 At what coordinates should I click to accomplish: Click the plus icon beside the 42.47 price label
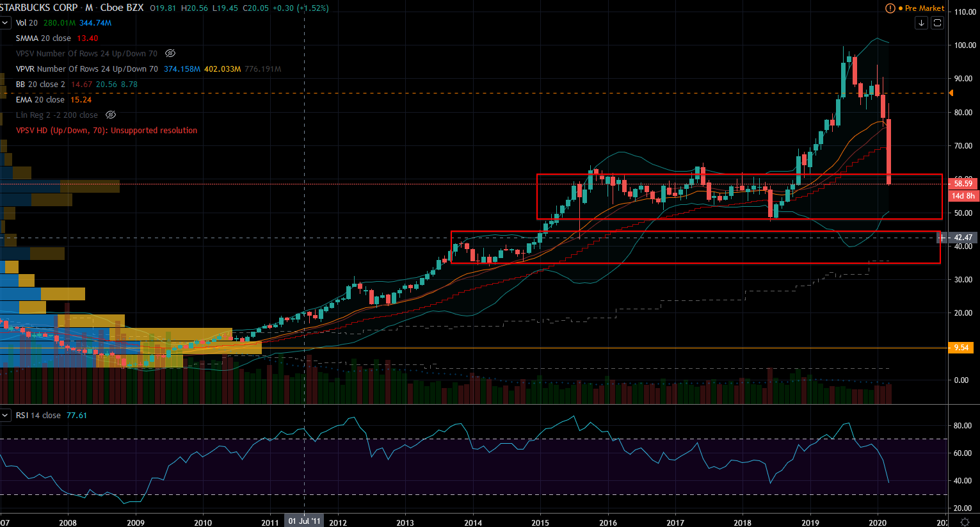pyautogui.click(x=942, y=238)
